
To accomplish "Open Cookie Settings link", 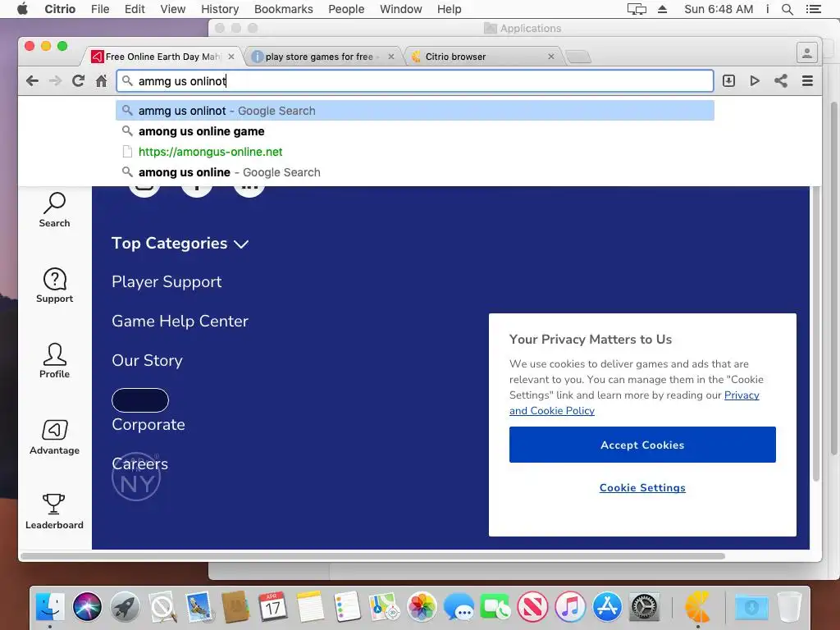I will click(x=642, y=487).
